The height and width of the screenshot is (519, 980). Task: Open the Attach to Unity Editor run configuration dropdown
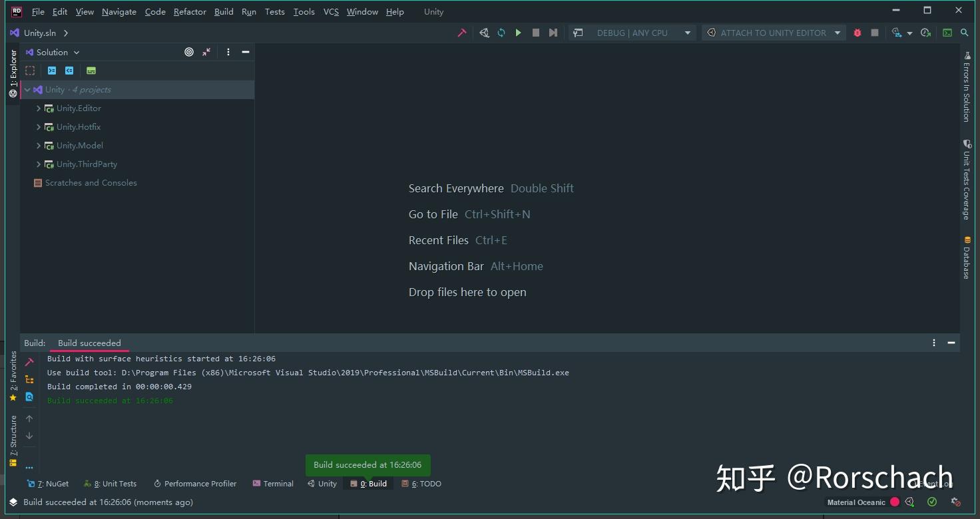[x=774, y=33]
